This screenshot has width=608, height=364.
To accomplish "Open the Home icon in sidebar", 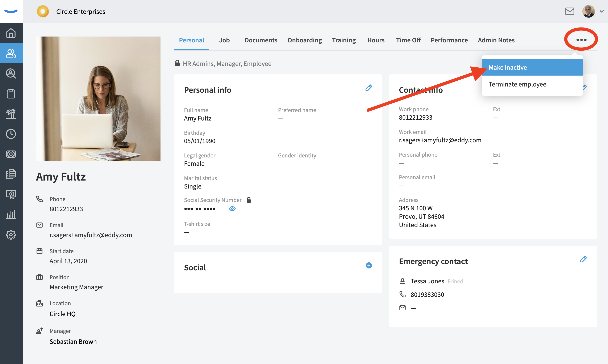I will click(11, 33).
